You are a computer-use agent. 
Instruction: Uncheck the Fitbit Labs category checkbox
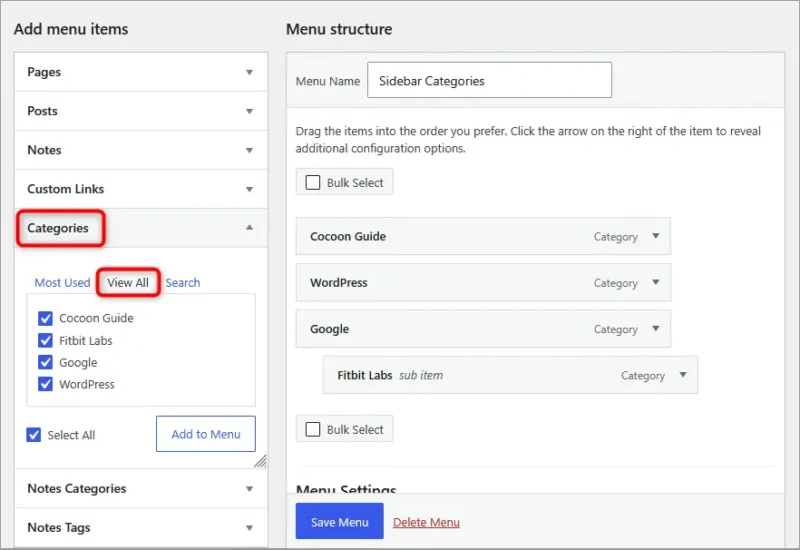(x=45, y=340)
